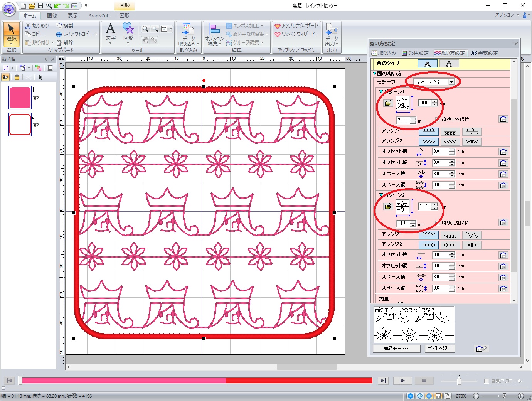
Task: Click the 簡易モードへ button
Action: 396,349
